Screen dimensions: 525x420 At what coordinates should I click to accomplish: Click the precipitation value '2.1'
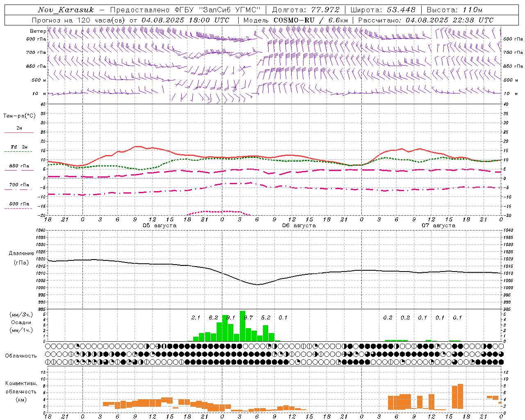196,317
